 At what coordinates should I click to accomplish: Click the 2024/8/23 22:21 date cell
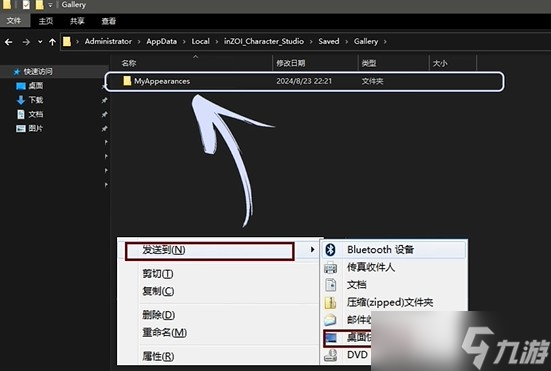[x=304, y=81]
